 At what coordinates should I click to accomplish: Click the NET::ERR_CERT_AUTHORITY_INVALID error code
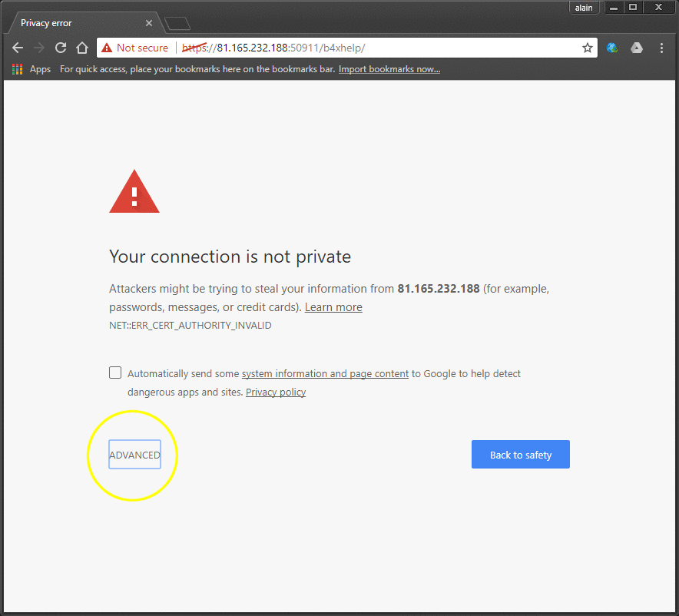point(190,325)
